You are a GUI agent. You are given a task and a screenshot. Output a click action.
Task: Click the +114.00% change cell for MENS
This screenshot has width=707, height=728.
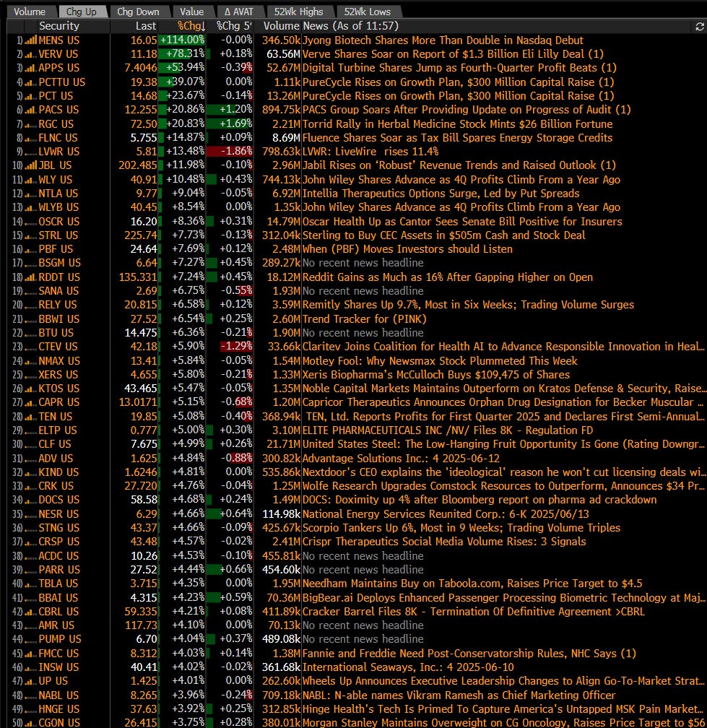182,40
